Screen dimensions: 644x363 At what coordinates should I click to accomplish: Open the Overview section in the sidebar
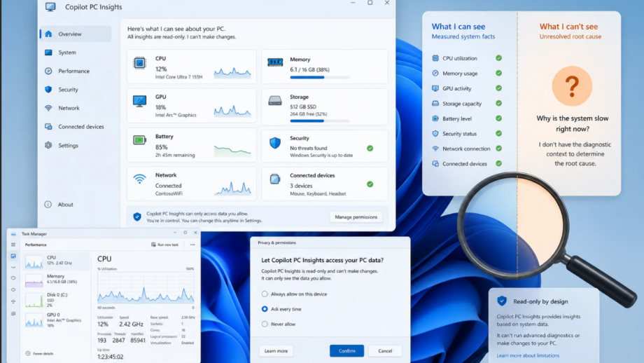coord(76,34)
